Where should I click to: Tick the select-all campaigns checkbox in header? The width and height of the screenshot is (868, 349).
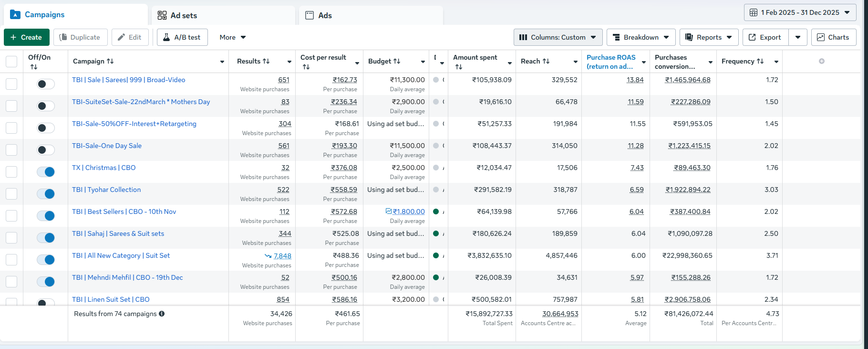[x=11, y=62]
